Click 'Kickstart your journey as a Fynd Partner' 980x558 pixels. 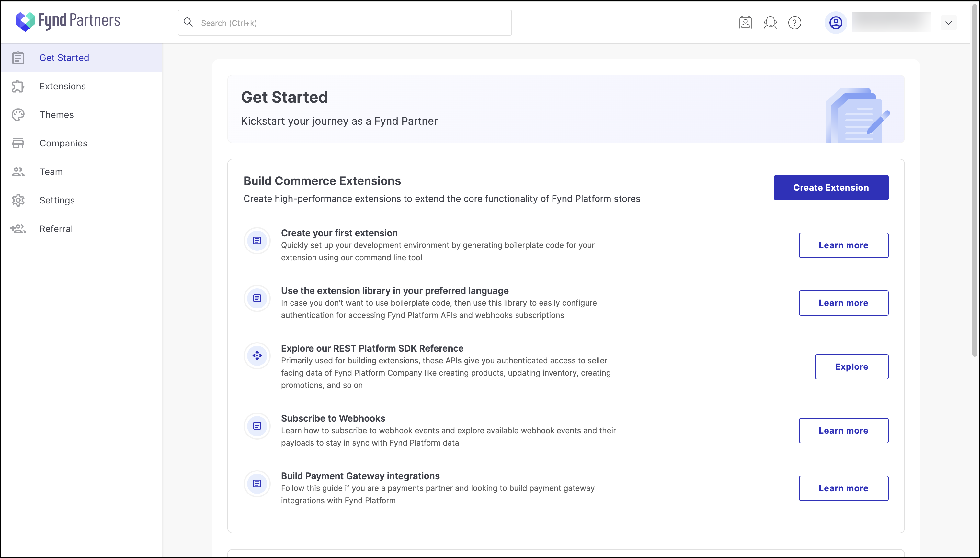coord(339,121)
